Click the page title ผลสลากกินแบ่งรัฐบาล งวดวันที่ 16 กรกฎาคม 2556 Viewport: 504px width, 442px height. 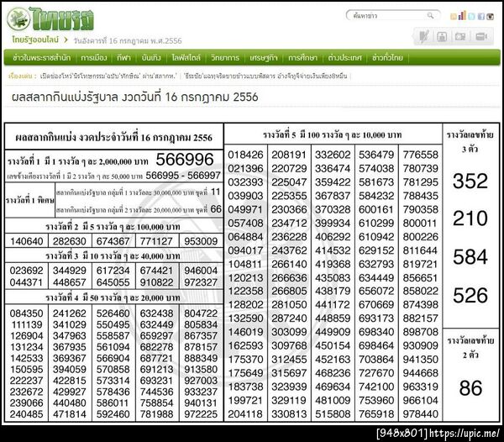(134, 97)
